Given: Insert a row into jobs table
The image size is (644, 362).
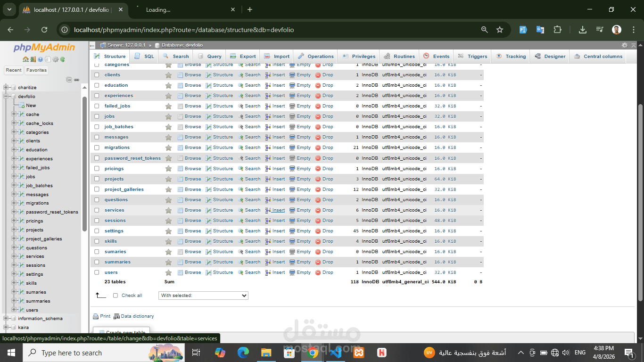Looking at the screenshot, I should [275, 116].
